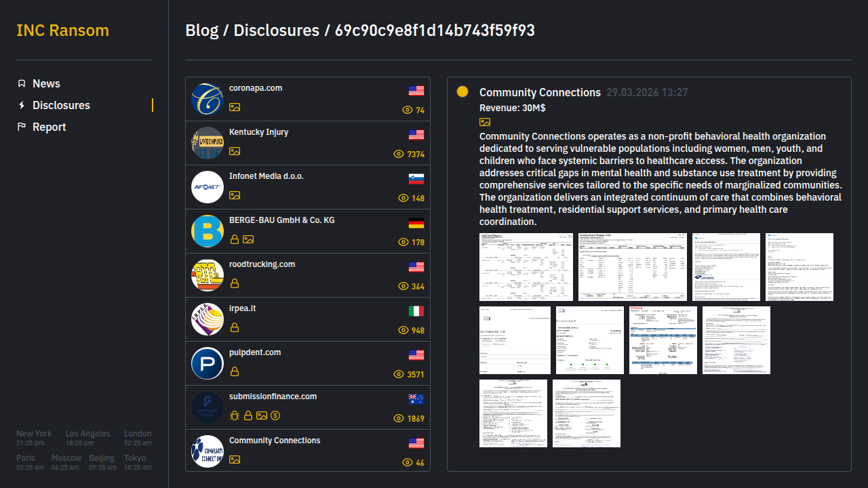Image resolution: width=868 pixels, height=488 pixels.
Task: Click the image icon in the BERGE-BAU entry
Action: (248, 239)
